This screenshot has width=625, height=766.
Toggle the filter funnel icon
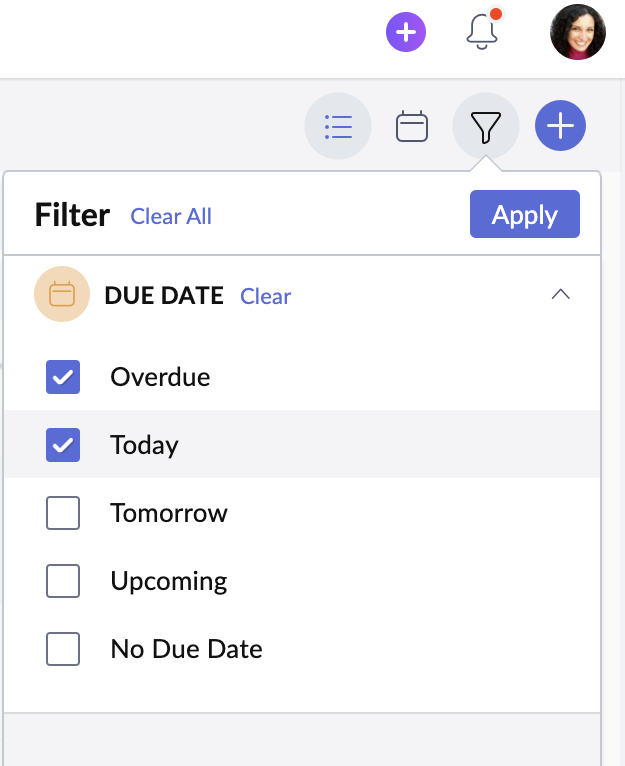(x=485, y=127)
